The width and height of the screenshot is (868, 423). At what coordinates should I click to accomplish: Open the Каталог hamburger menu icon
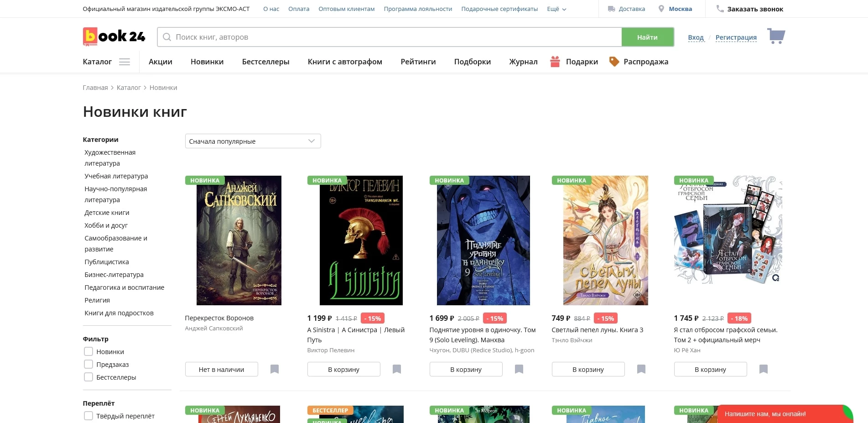125,62
